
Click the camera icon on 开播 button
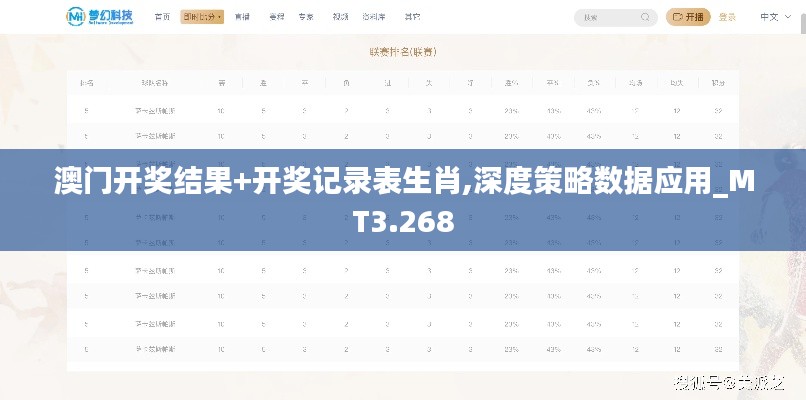tap(678, 17)
